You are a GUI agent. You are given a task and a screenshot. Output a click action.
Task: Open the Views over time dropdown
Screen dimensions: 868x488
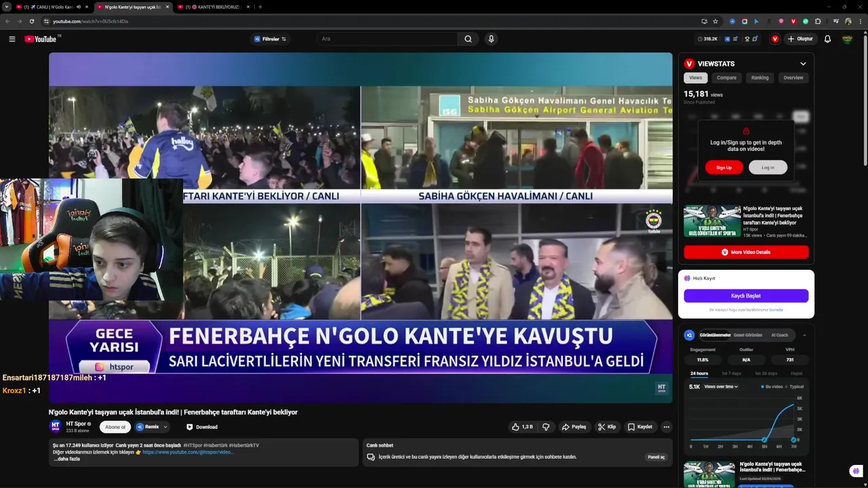click(x=721, y=386)
